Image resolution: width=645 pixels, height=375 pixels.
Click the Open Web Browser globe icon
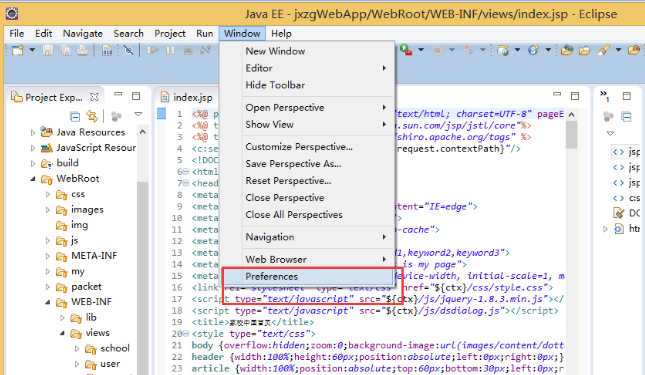[533, 51]
